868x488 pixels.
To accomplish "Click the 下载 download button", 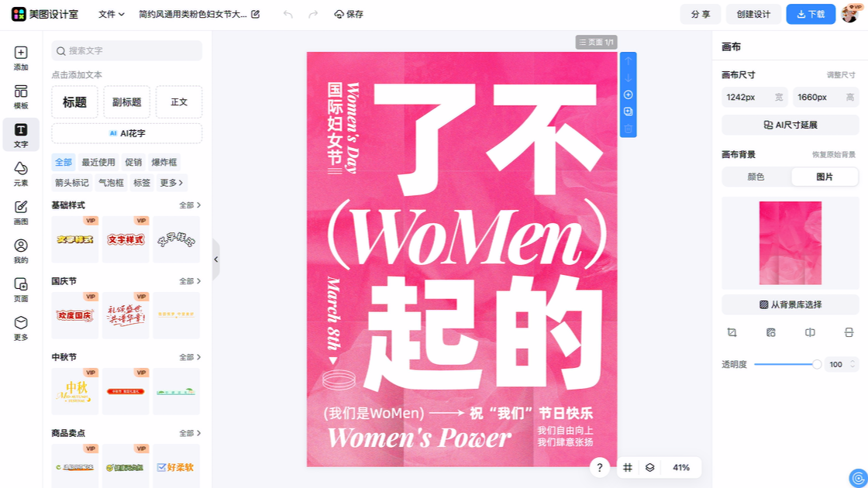I will [x=811, y=14].
